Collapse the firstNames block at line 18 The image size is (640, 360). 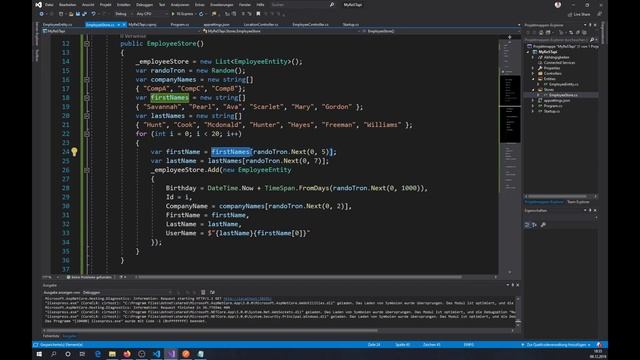point(87,98)
